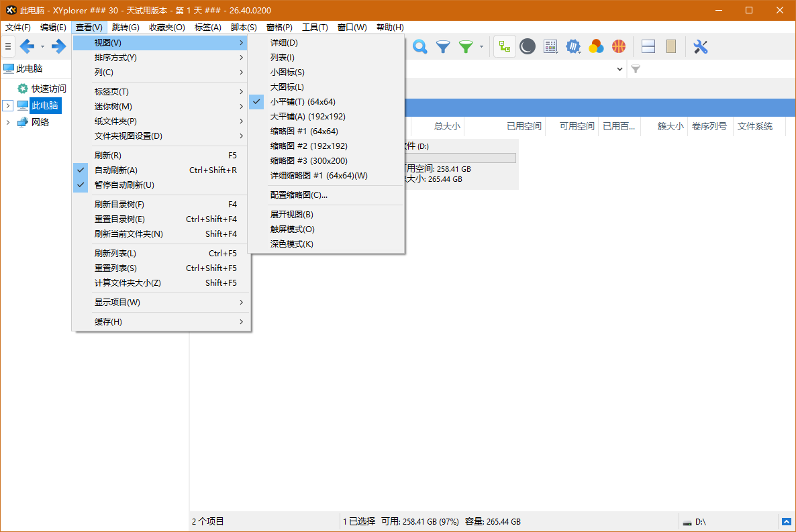Expand the 显示项目(W) submenu
Screen dimensions: 796x532
pyautogui.click(x=162, y=302)
